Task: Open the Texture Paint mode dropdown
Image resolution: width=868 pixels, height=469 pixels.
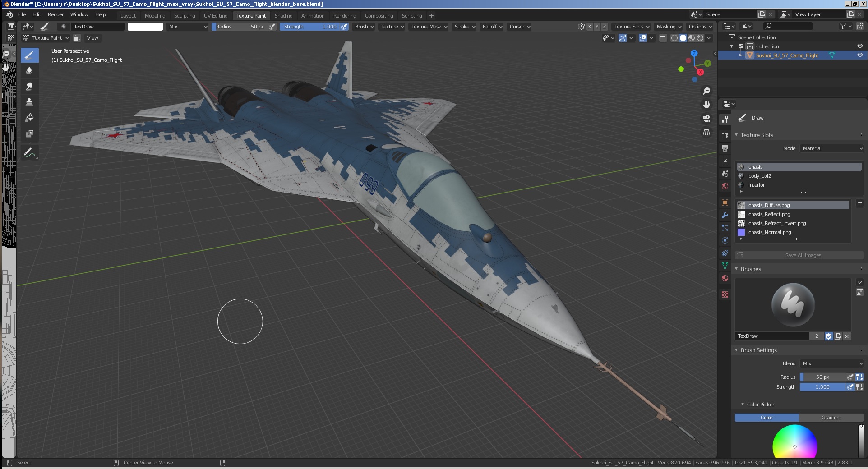Action: point(46,38)
